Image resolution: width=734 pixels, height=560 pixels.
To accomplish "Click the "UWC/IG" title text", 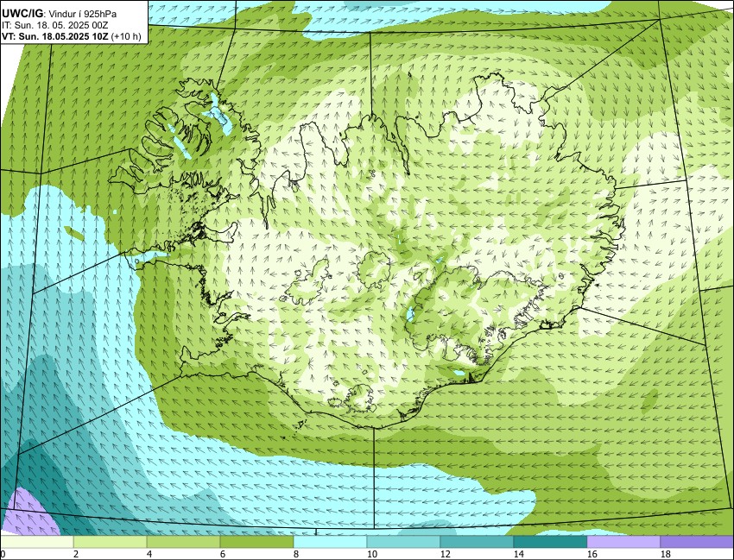I will 22,14.
